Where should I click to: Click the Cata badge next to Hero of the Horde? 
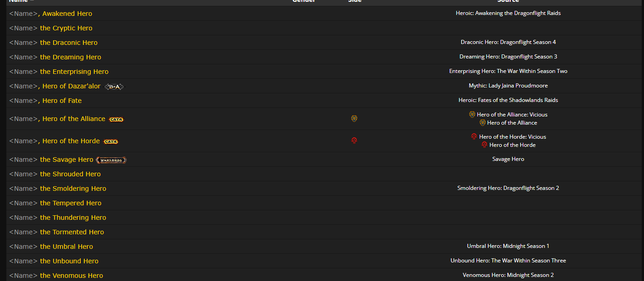[x=111, y=141]
